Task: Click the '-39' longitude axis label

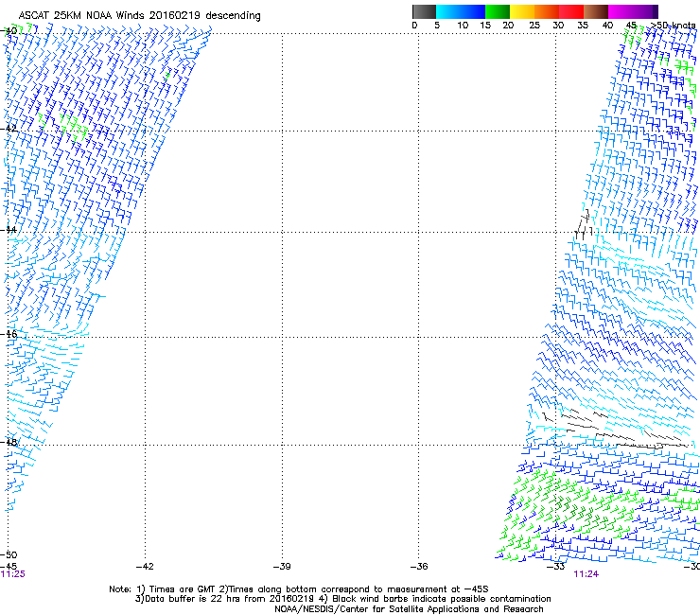Action: (x=282, y=567)
